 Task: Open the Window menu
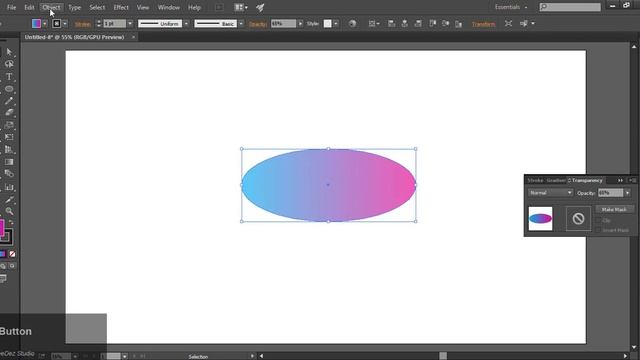coord(169,7)
